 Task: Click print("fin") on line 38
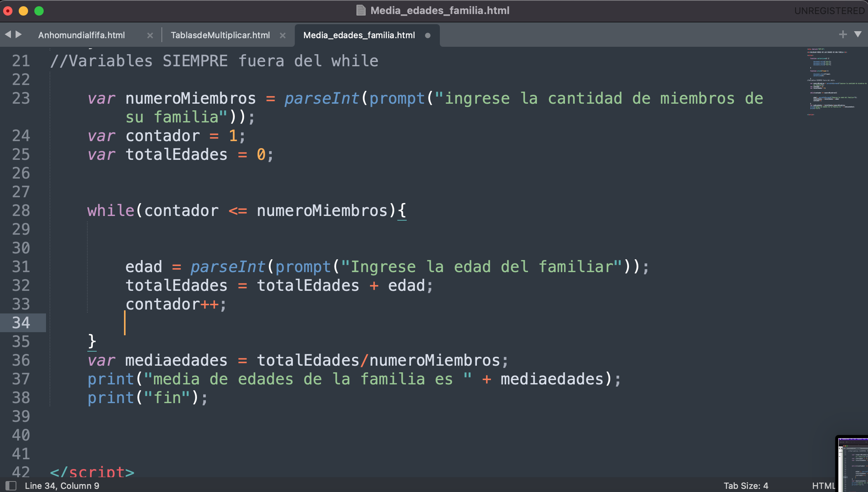(x=148, y=398)
